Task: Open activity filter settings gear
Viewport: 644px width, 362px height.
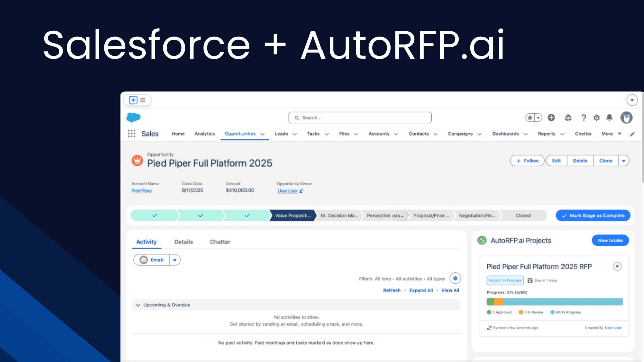Action: click(x=455, y=278)
